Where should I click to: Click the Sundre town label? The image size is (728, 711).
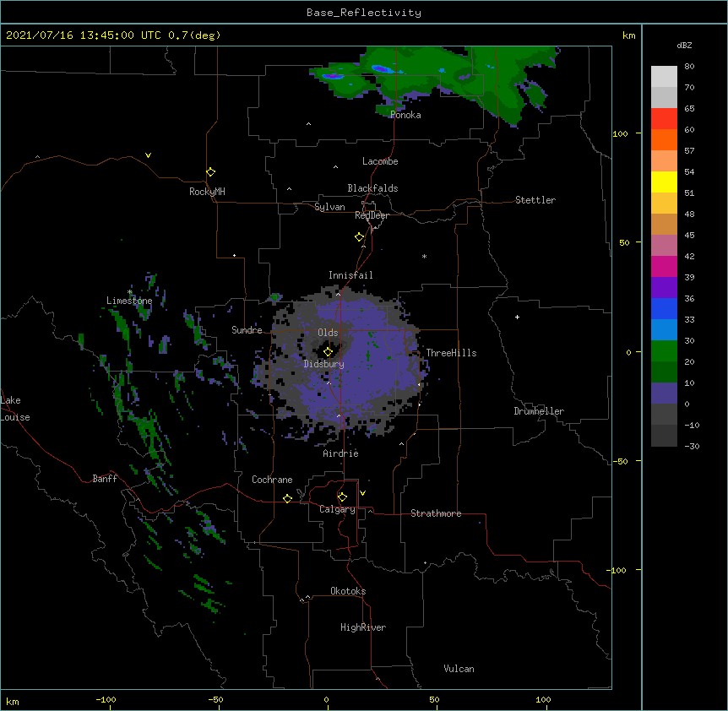247,330
